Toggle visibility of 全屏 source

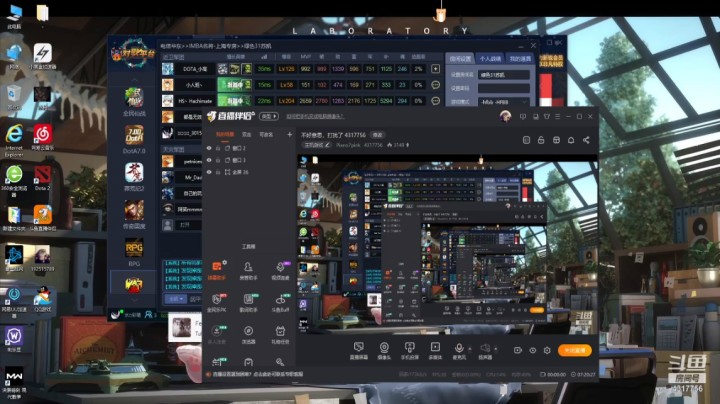[x=209, y=172]
